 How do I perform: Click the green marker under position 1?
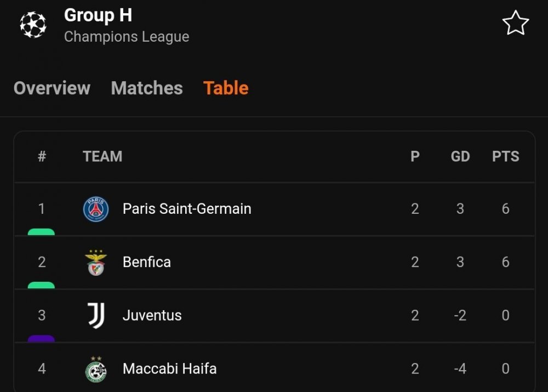coord(41,232)
